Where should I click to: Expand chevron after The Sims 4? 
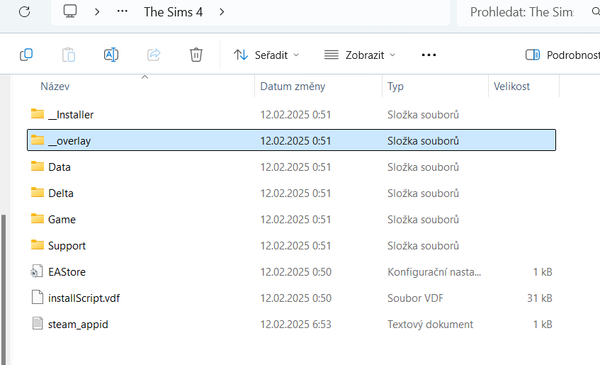(222, 12)
